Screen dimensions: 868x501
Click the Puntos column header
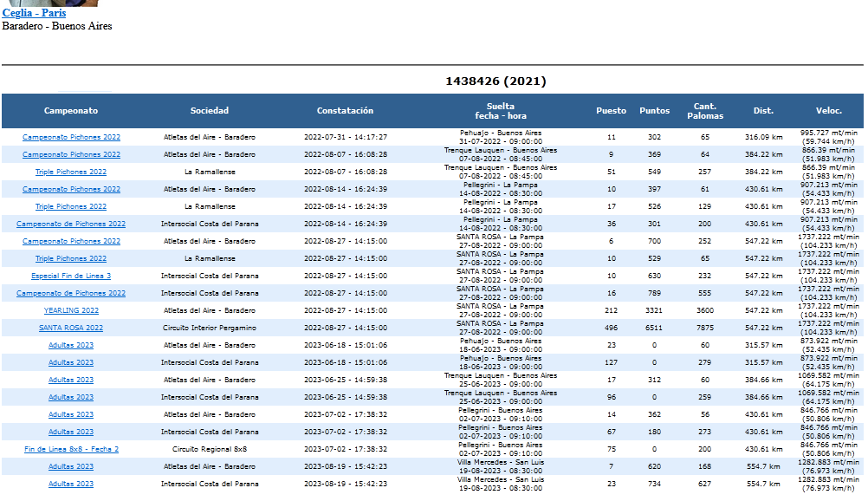click(x=654, y=111)
